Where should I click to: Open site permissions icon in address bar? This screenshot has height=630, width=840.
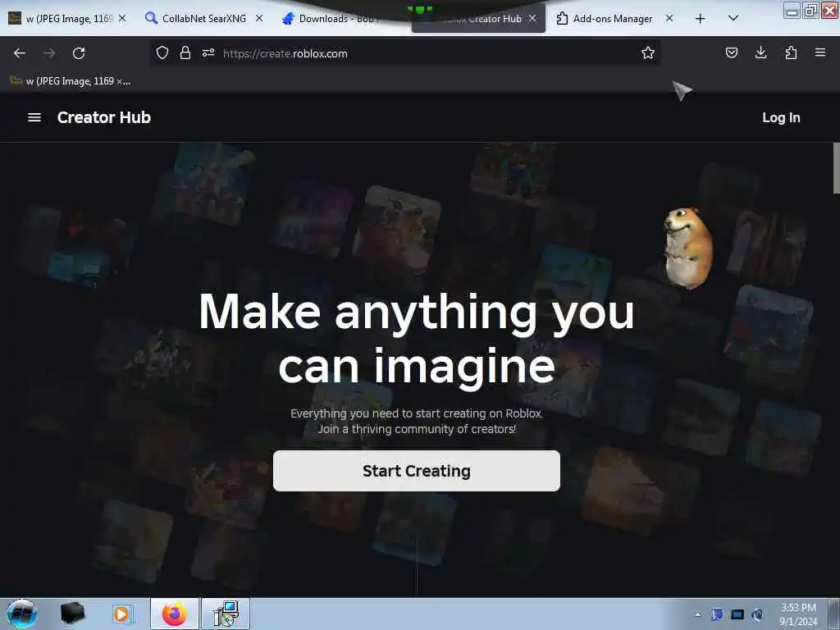pyautogui.click(x=208, y=52)
